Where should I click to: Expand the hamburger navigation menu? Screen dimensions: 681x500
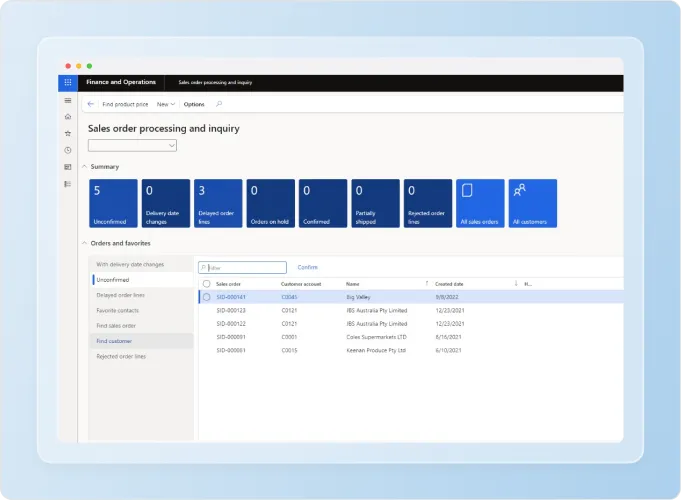pos(68,100)
